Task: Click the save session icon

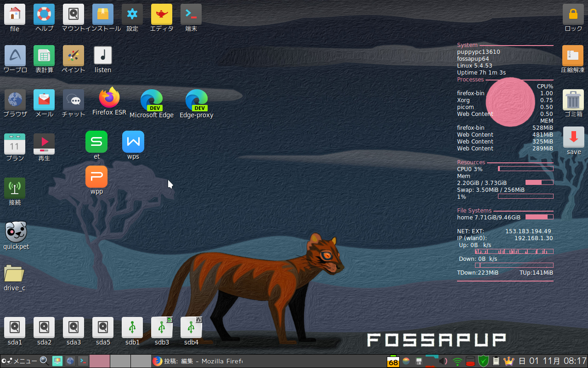Action: [573, 137]
